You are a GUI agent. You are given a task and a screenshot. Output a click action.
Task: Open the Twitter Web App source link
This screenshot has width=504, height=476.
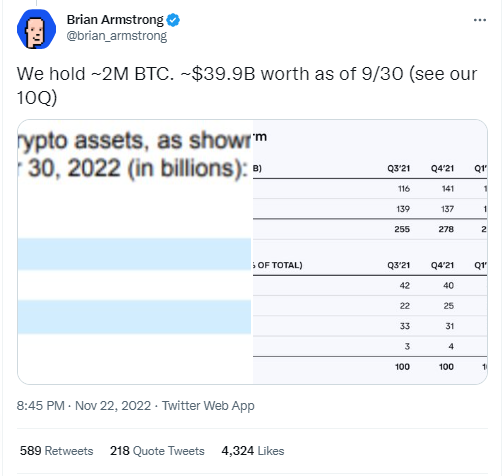[x=208, y=406]
